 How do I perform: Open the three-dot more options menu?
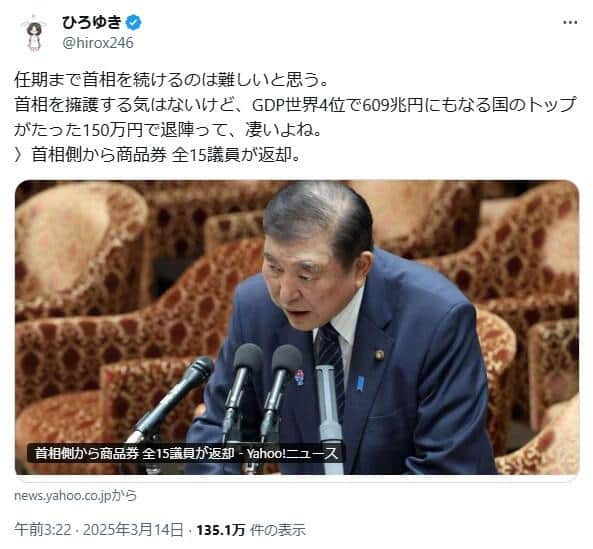coord(570,23)
